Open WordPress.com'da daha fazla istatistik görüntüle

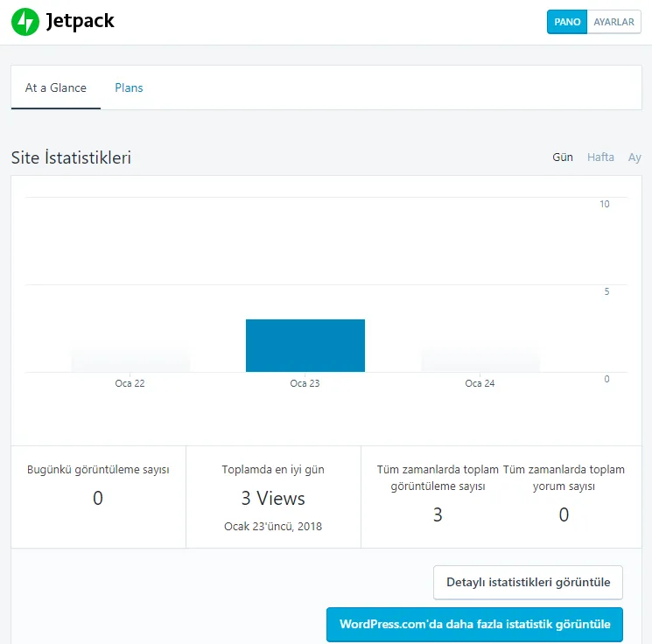pos(474,625)
